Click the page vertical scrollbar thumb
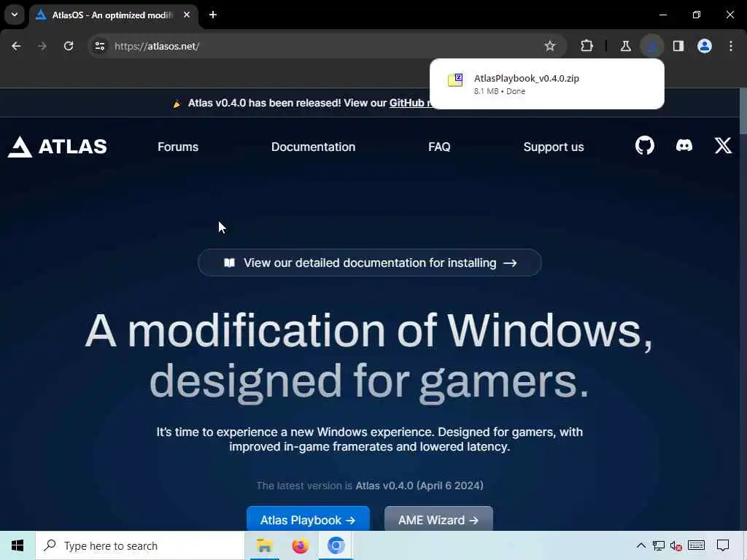The image size is (747, 560). click(x=743, y=111)
